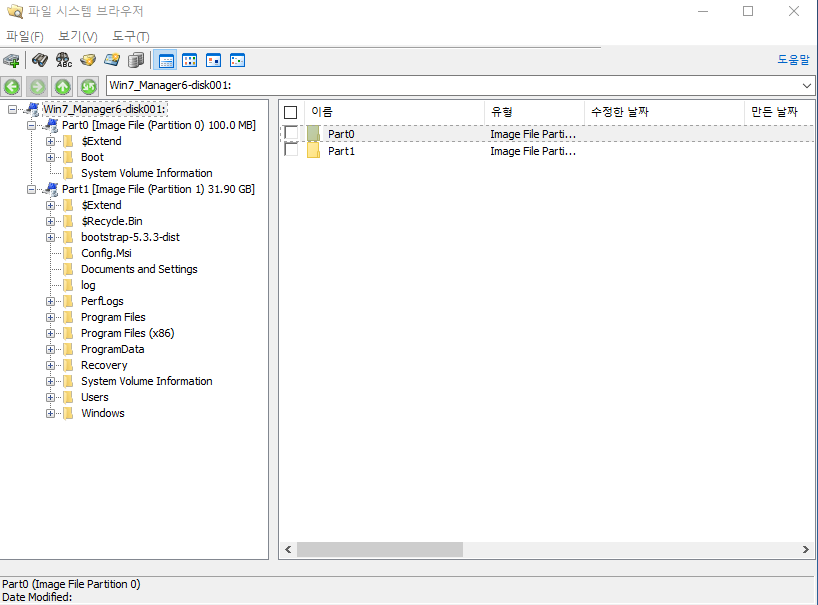Select the Program Files folder in the tree

pos(113,318)
